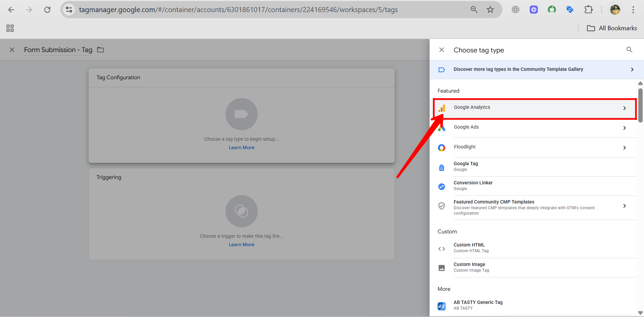Click the Custom Image picture icon
This screenshot has height=317, width=644.
442,268
